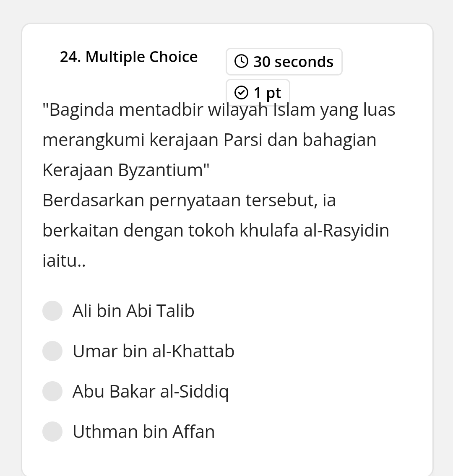Mark the Abu Bakar al-Siddiq radio button
Viewport: 453px width, 476px height.
[x=52, y=391]
